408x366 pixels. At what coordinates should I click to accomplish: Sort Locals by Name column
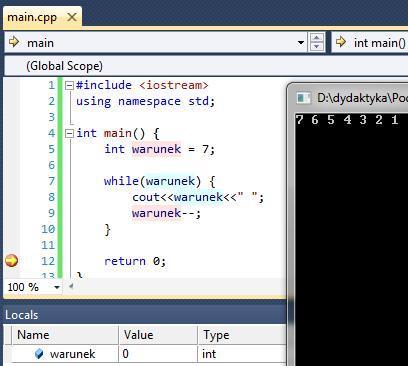[65, 335]
